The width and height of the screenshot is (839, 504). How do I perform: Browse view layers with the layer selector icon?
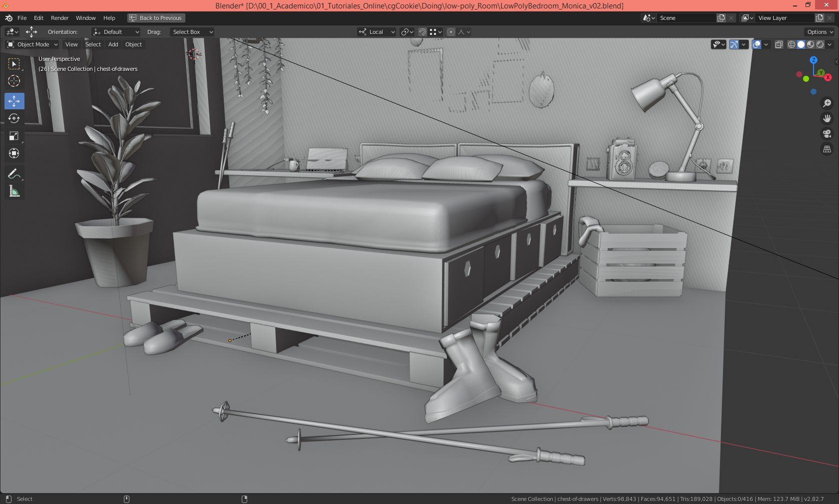(748, 18)
